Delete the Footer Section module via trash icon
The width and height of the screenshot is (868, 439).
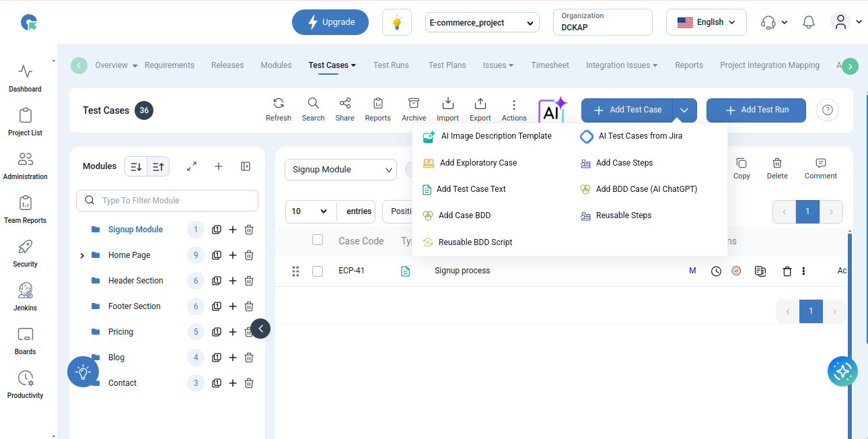[x=249, y=306]
